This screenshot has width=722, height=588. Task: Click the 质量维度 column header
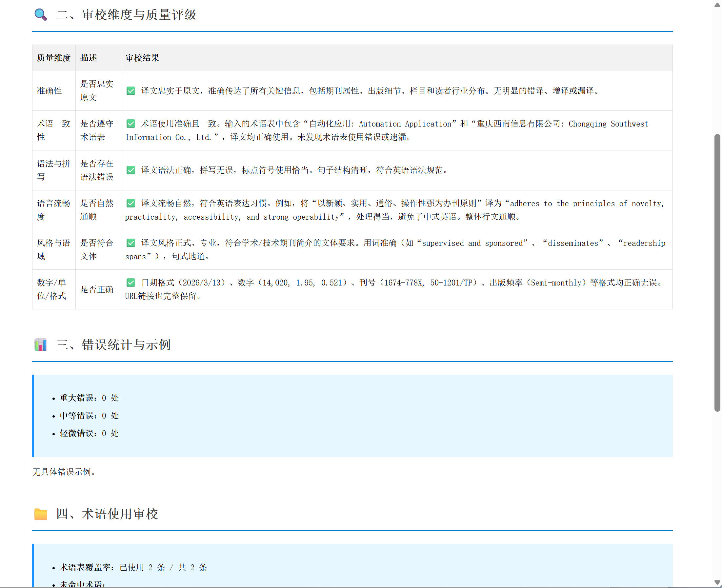click(x=54, y=58)
